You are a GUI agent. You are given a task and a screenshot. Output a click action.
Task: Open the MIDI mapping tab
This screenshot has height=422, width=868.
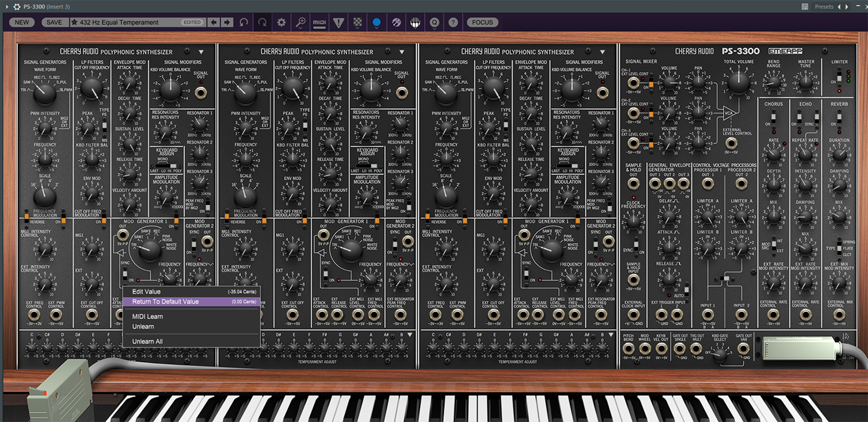pos(319,23)
